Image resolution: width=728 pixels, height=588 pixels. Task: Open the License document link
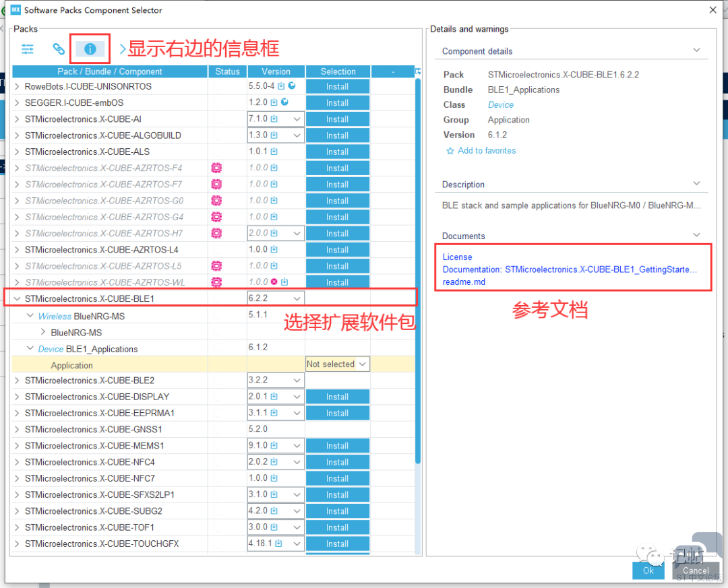[457, 257]
